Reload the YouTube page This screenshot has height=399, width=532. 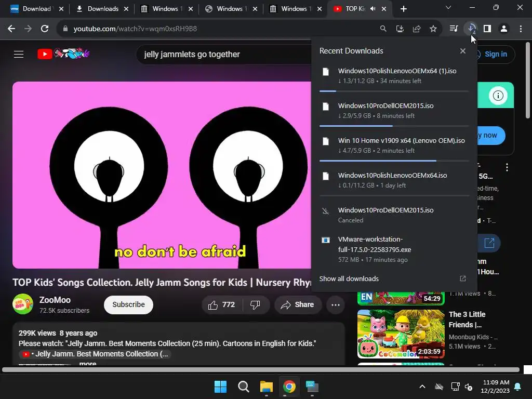tap(45, 29)
